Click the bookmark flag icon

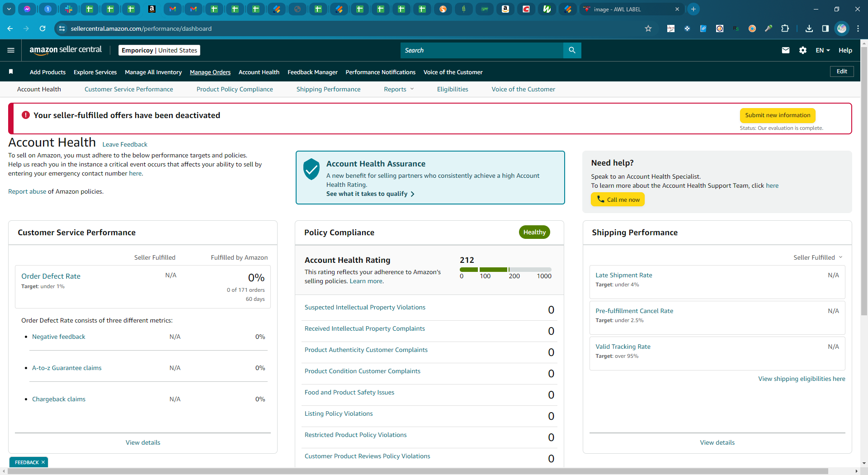(11, 71)
